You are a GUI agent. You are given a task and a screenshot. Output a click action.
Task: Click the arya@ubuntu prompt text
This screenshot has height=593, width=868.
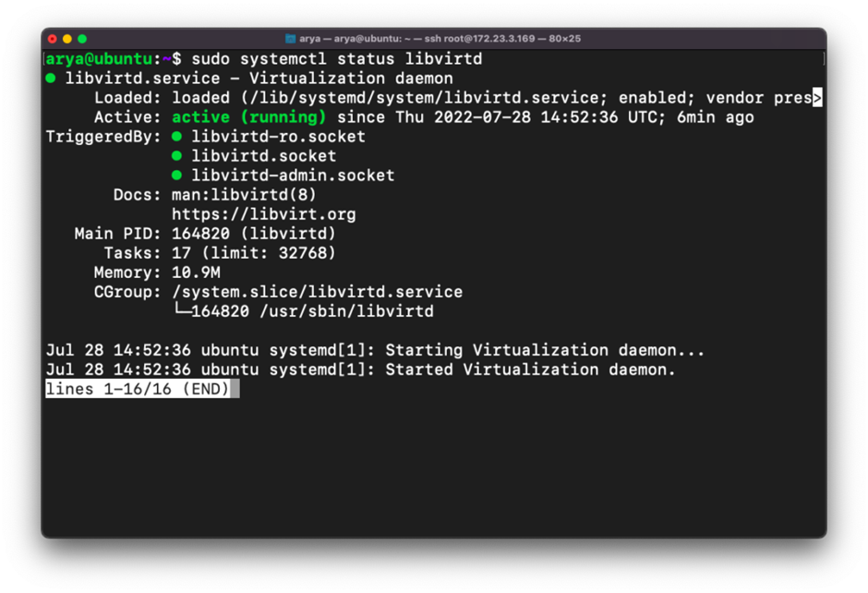(x=102, y=59)
